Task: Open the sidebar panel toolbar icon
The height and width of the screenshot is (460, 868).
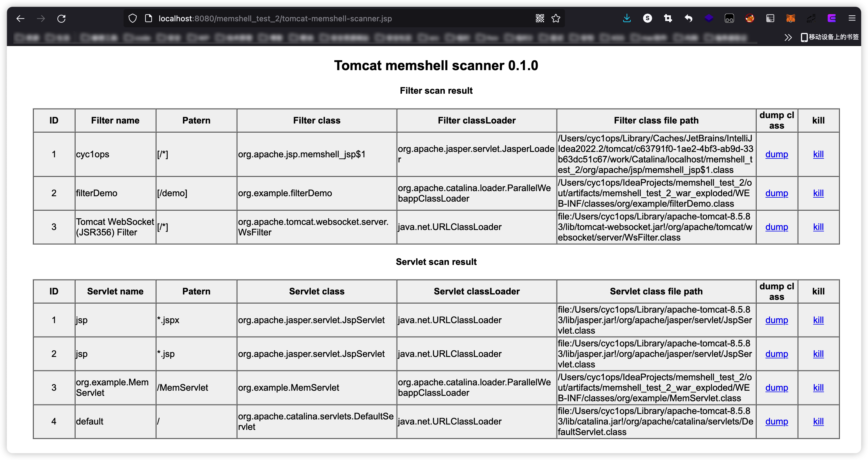Action: click(x=770, y=18)
